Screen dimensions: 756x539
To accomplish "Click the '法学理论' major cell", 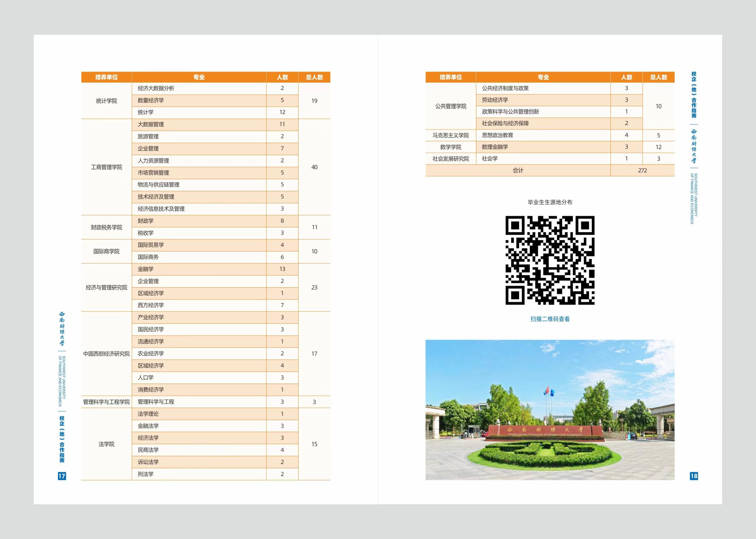I will pos(199,414).
